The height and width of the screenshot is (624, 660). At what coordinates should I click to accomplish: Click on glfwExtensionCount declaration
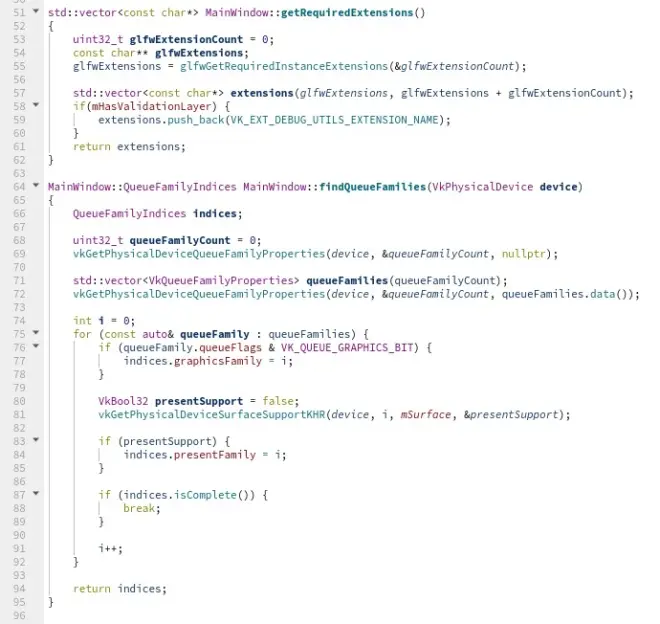186,40
